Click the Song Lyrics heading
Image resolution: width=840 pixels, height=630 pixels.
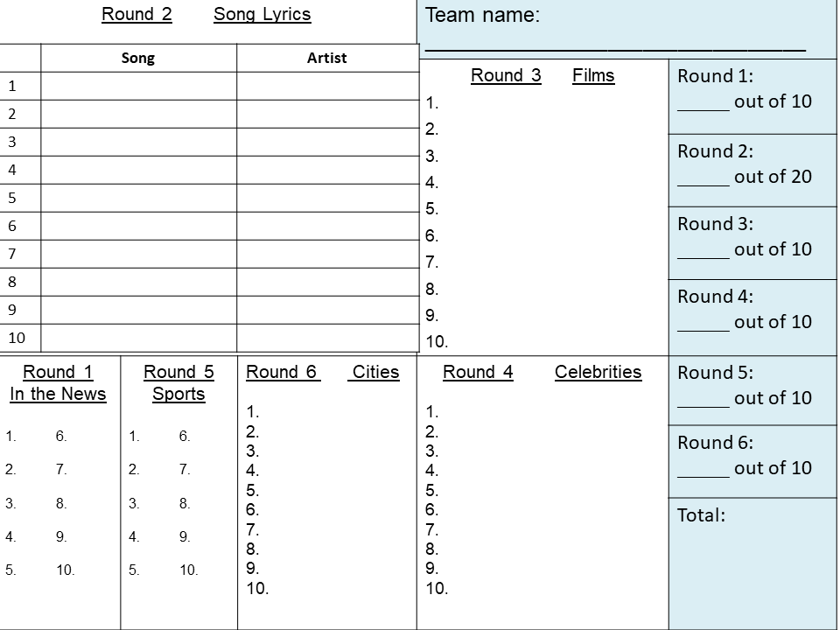[262, 15]
